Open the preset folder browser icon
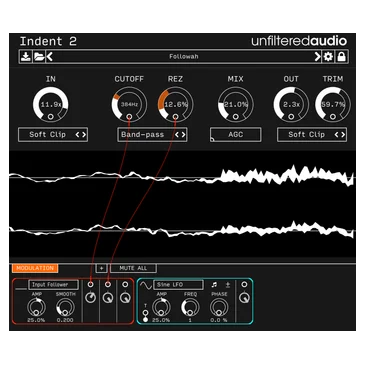The height and width of the screenshot is (365, 365). [39, 57]
